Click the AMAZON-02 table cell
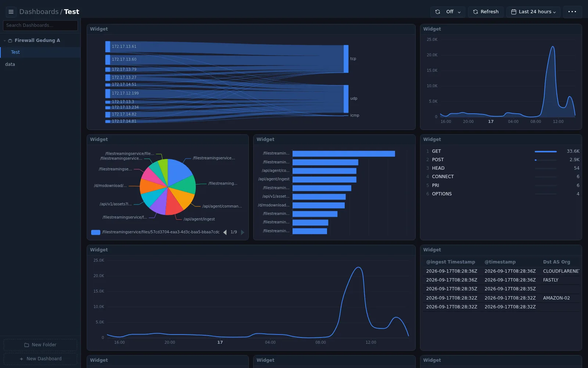 coord(556,298)
